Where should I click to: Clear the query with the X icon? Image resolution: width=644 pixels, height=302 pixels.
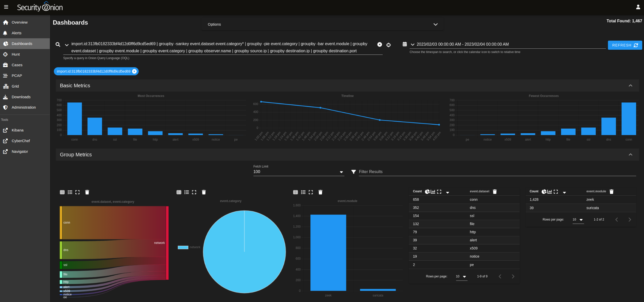pos(380,45)
